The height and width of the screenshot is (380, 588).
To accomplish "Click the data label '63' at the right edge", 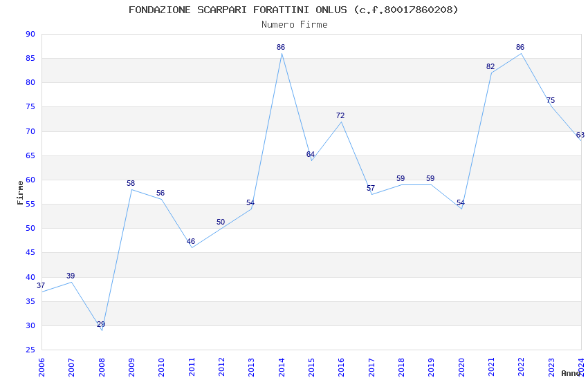I will coord(580,135).
